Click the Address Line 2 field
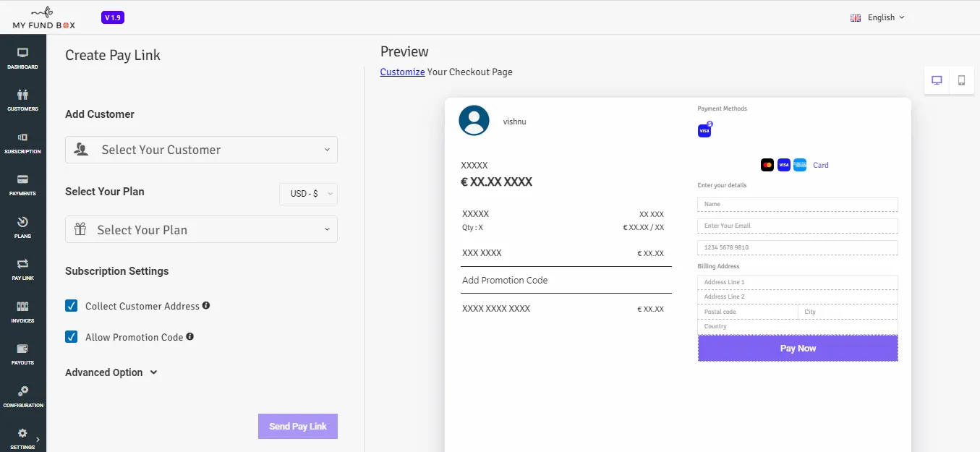 click(798, 297)
